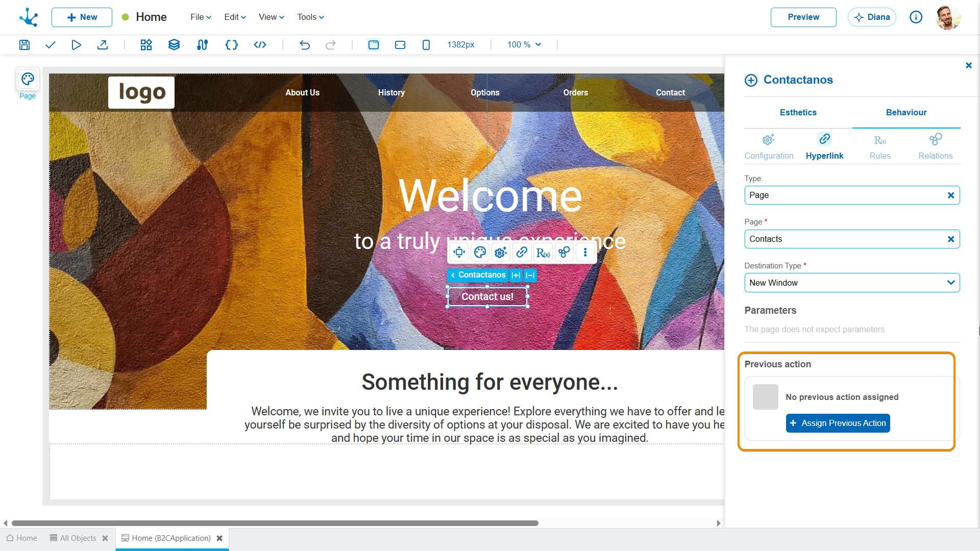
Task: Switch to the Home bottom tab
Action: (x=21, y=538)
